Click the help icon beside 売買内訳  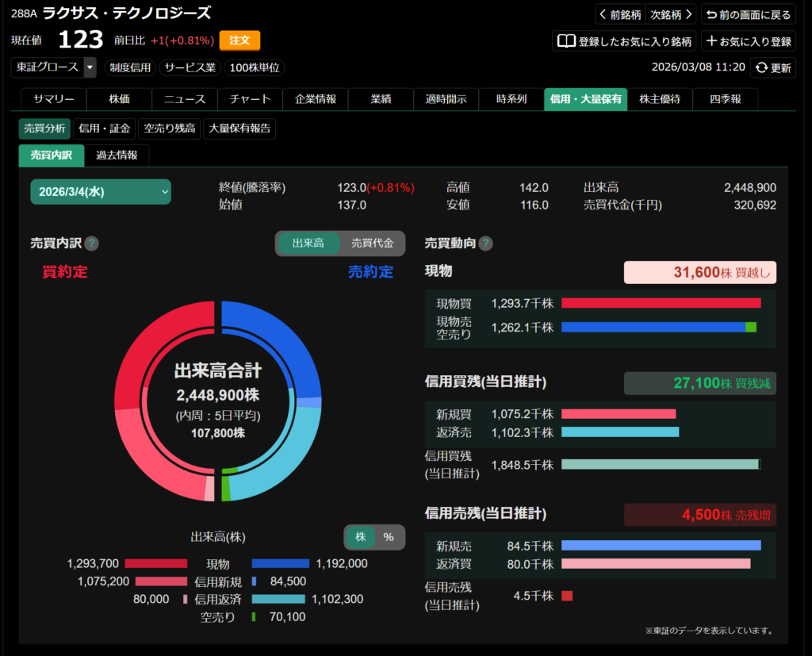(92, 244)
